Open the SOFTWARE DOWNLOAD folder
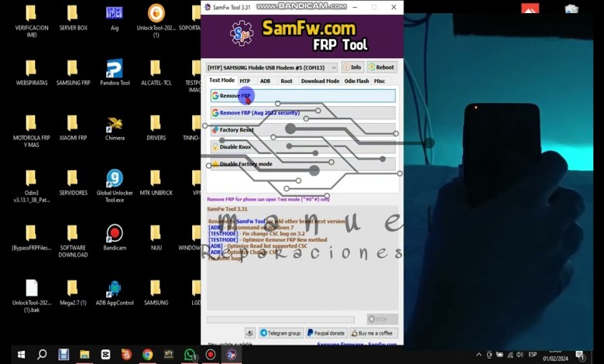Screen dimensions: 604x364 pyautogui.click(x=74, y=242)
